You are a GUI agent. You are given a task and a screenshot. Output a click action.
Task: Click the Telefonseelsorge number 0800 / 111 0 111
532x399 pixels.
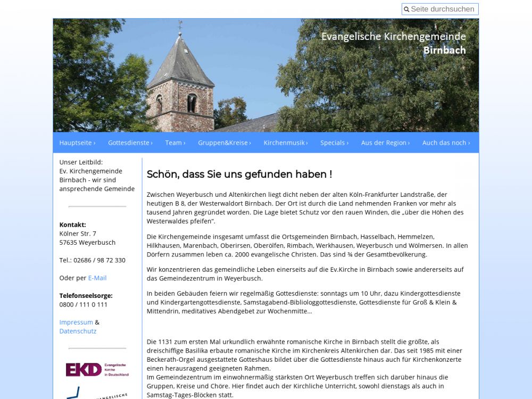[84, 304]
